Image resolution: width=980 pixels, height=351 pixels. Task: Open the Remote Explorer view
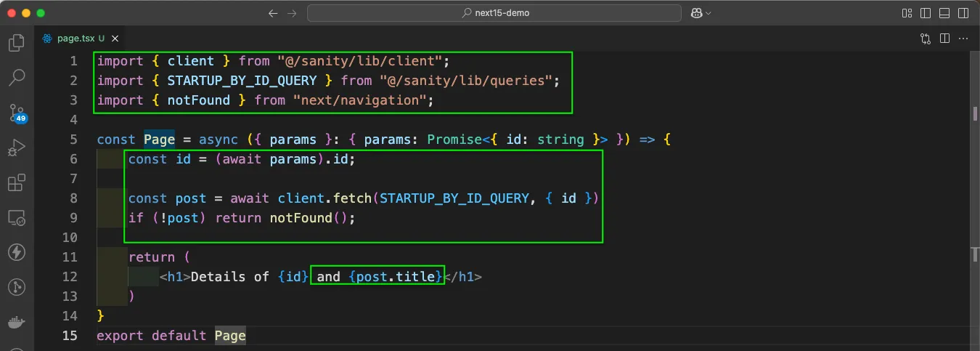pyautogui.click(x=16, y=218)
